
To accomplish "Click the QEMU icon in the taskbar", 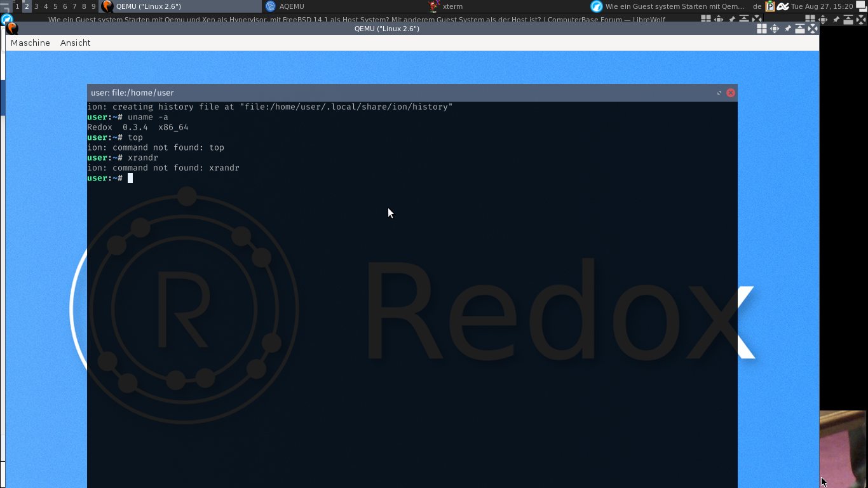I will click(x=107, y=6).
